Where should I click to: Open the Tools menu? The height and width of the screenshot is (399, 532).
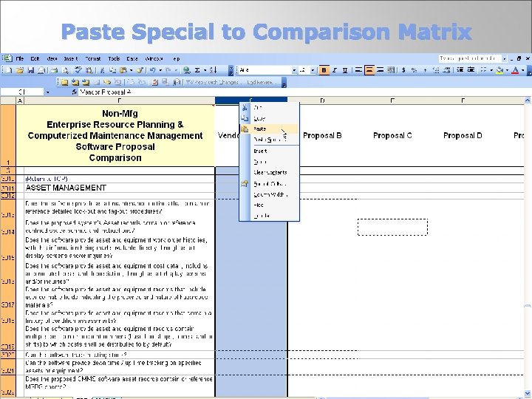tap(114, 58)
